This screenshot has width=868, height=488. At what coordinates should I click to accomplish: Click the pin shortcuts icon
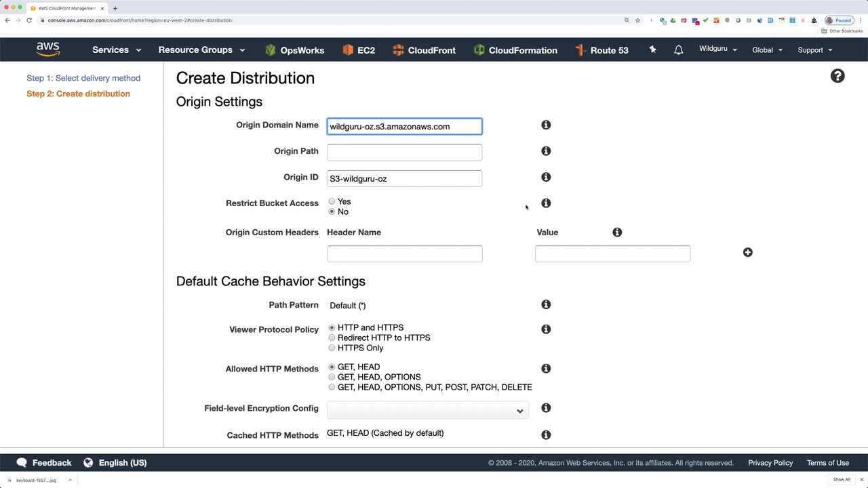652,49
